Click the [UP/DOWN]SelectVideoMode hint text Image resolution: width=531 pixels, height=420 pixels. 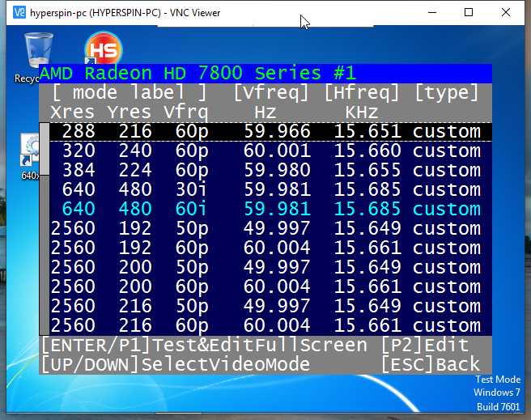coord(176,364)
